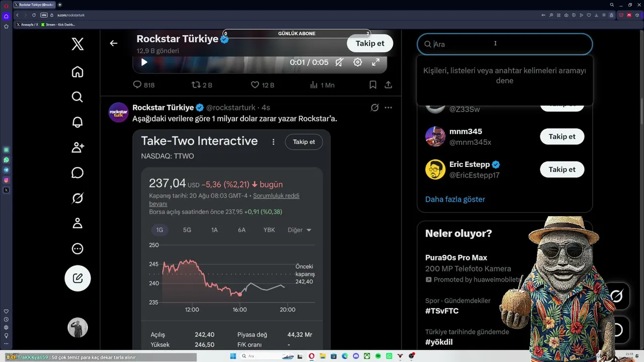Open the X logo home link
This screenshot has height=362, width=644.
coord(77,44)
